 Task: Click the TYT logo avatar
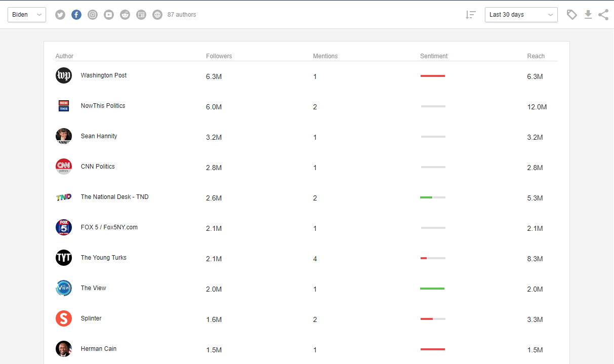64,258
